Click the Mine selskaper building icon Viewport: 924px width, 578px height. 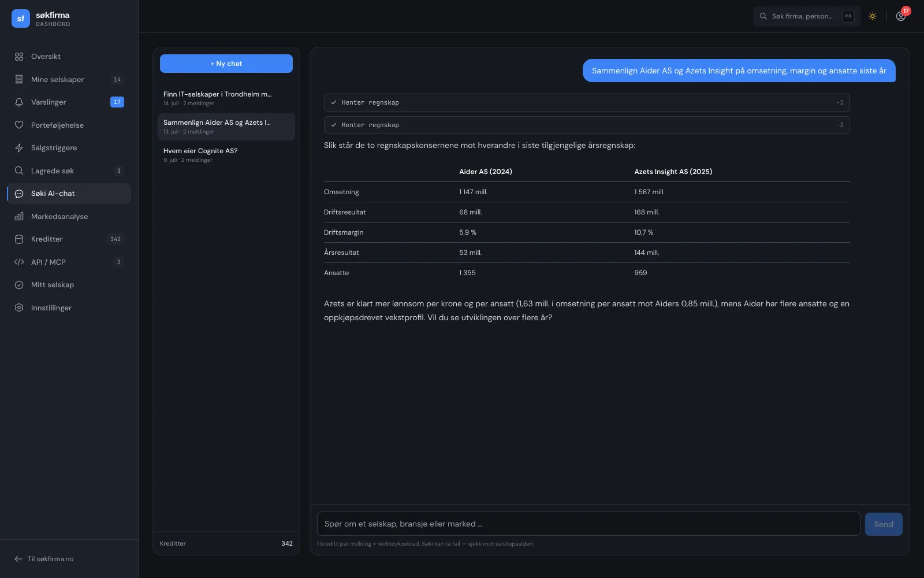pos(19,79)
